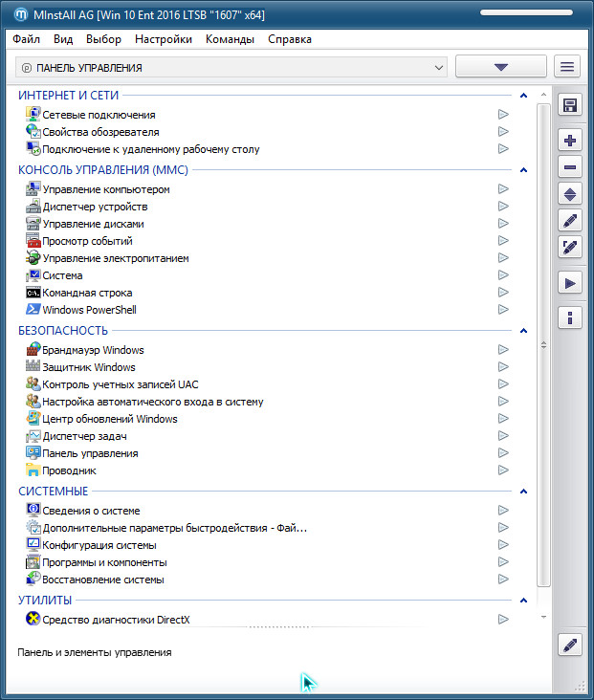Collapse the СИСТЕМНЫЕ section
The width and height of the screenshot is (594, 700).
pos(523,492)
